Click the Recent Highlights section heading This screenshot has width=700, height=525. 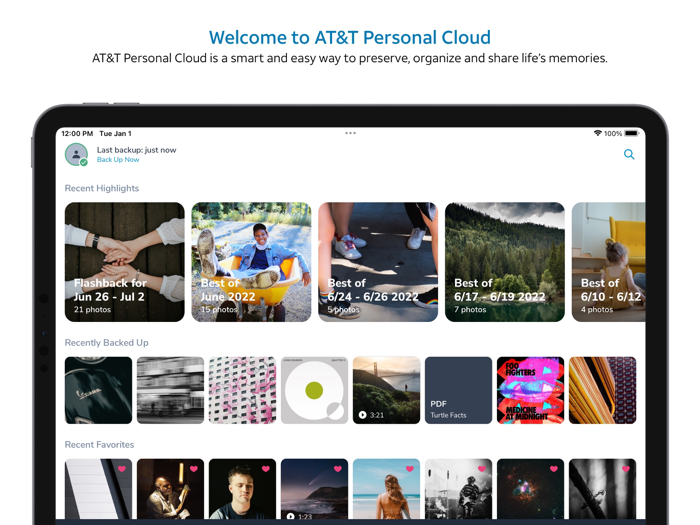click(102, 188)
